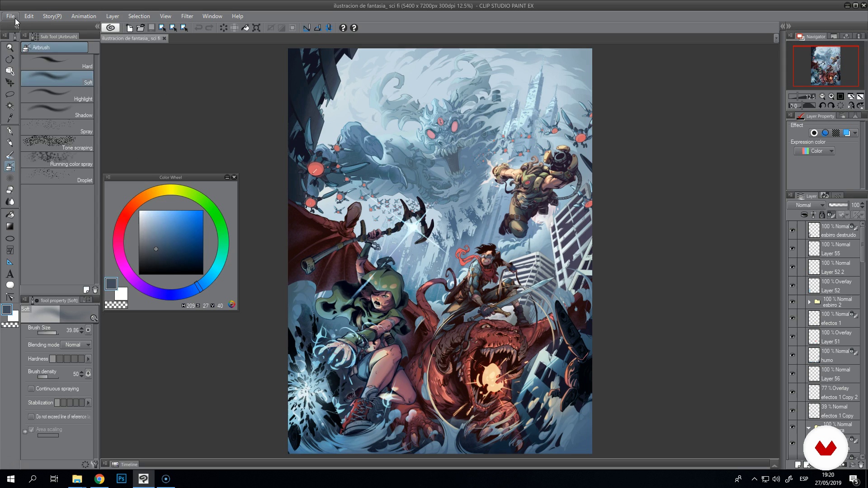Open Blending mode Normal dropdown in Tool property
868x488 pixels.
pyautogui.click(x=76, y=345)
